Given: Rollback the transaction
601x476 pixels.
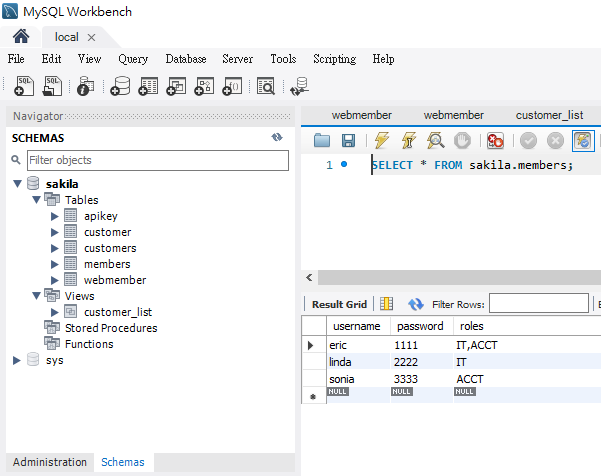Looking at the screenshot, I should coord(555,141).
